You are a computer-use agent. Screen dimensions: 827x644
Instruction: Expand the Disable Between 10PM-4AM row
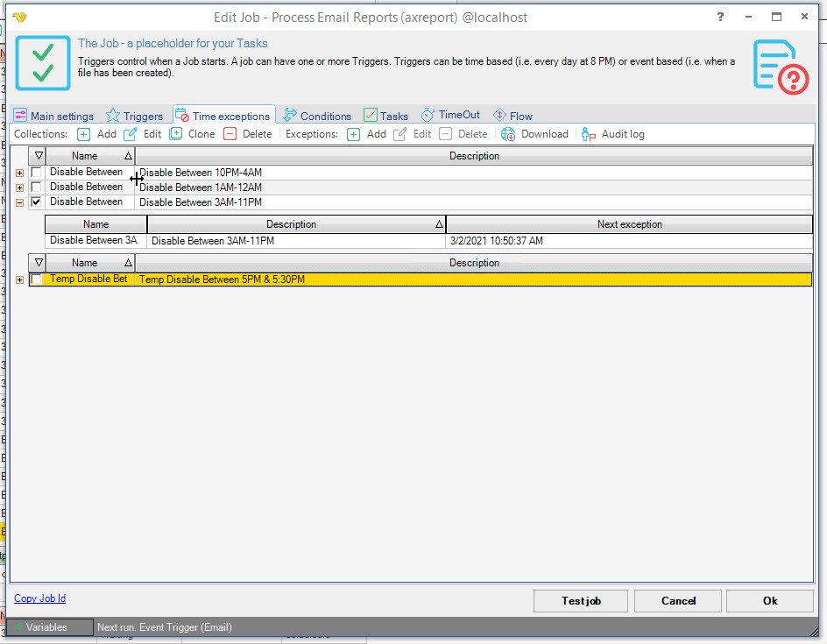click(20, 173)
